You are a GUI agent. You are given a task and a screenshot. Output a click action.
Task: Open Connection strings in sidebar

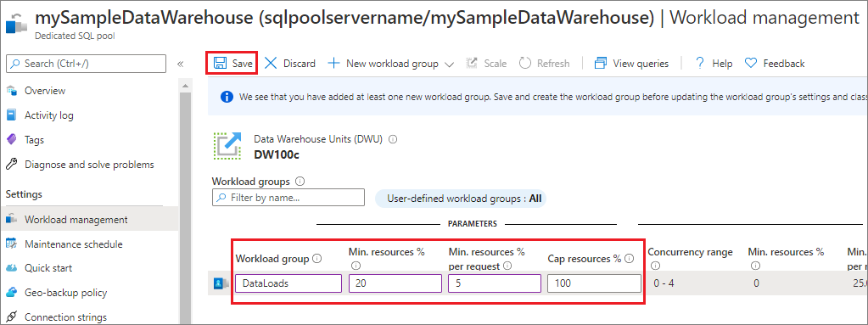[65, 317]
